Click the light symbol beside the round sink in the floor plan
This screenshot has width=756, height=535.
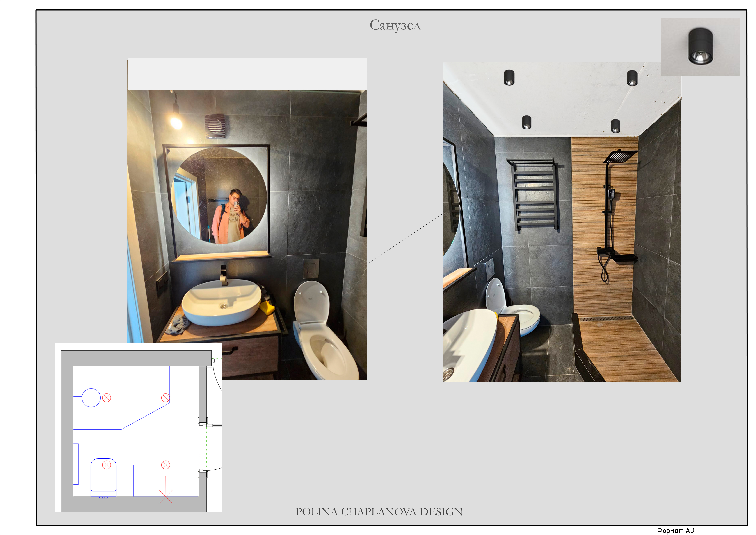click(x=107, y=398)
